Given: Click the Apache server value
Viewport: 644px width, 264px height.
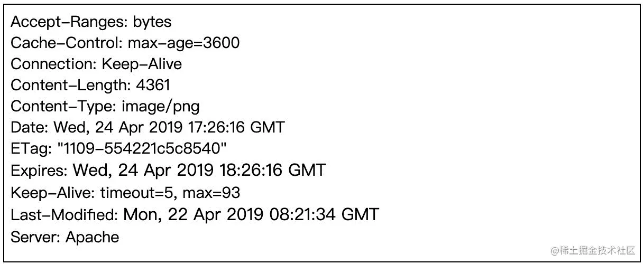Looking at the screenshot, I should (93, 237).
